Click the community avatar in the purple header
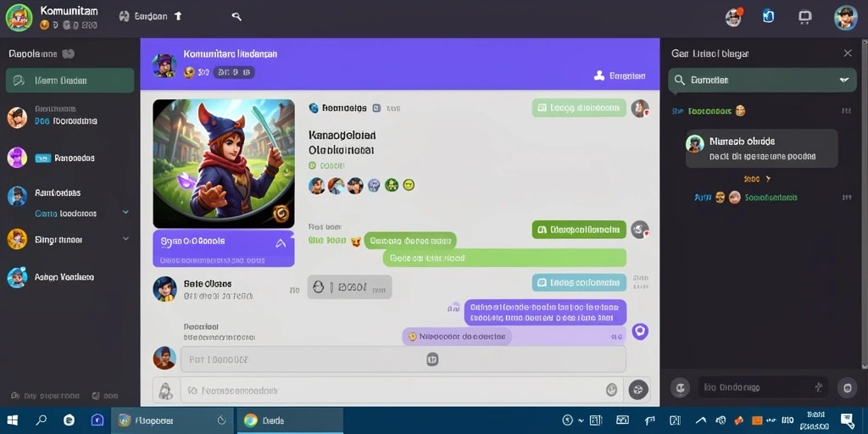Viewport: 868px width, 434px height. point(164,65)
